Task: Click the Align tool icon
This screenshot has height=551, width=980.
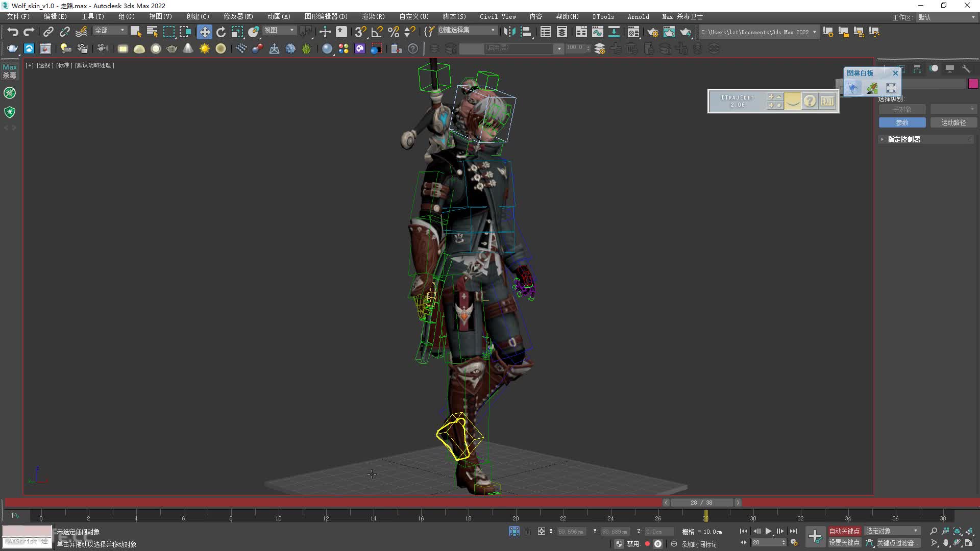Action: (x=526, y=32)
